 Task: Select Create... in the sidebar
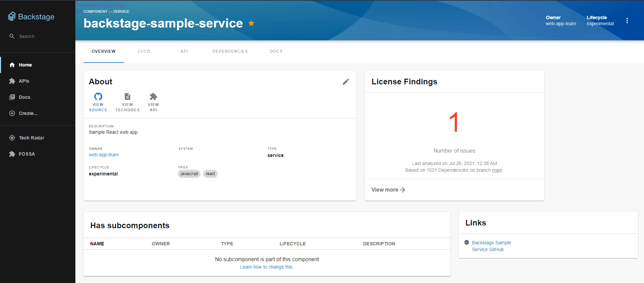tap(38, 113)
